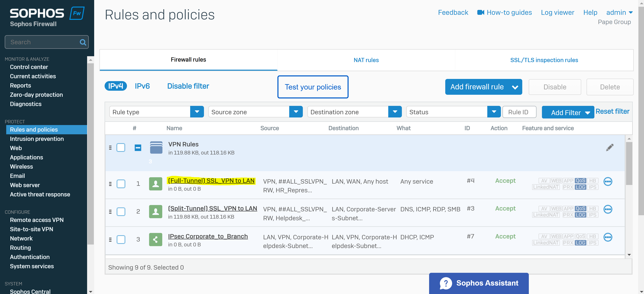The width and height of the screenshot is (644, 294).
Task: Click user rule icon of Split-Tunnel SSL_VPN
Action: (156, 212)
